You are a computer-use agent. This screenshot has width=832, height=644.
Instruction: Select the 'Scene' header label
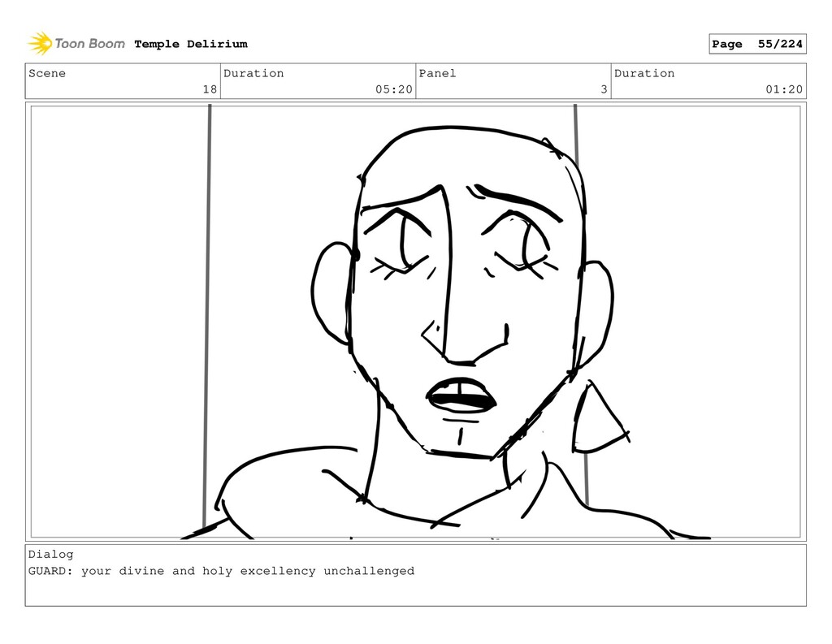47,73
